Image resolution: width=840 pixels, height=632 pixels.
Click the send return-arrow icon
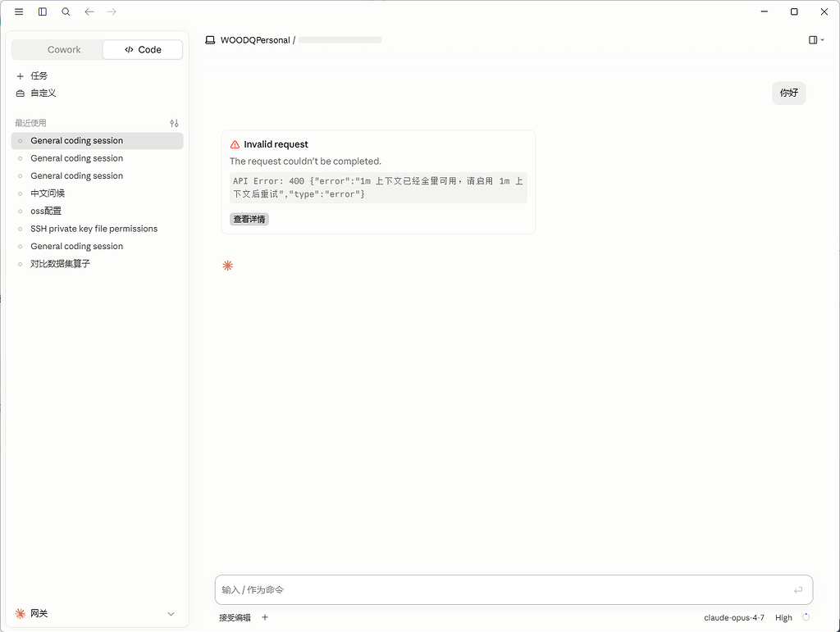[798, 590]
